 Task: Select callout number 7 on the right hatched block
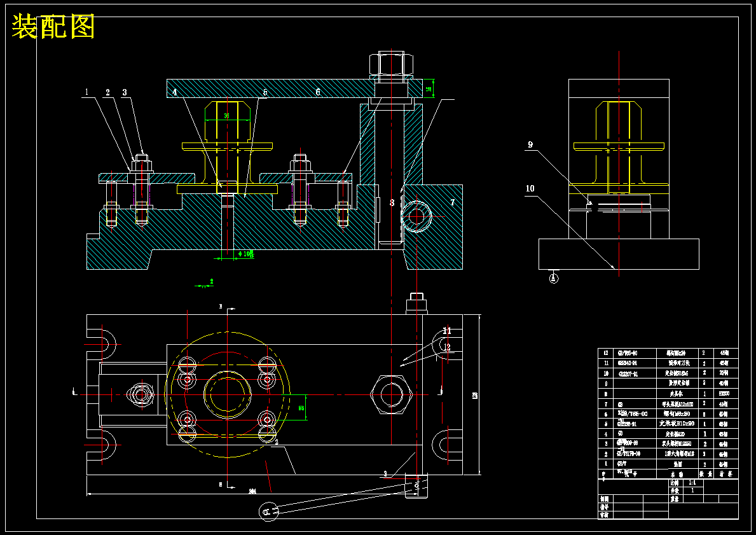pyautogui.click(x=452, y=202)
